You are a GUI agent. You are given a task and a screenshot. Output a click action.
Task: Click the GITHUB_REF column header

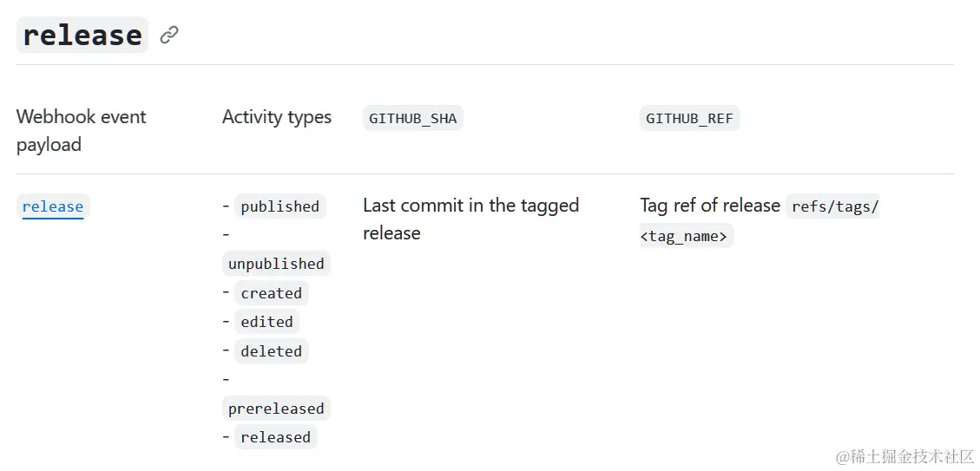point(689,118)
